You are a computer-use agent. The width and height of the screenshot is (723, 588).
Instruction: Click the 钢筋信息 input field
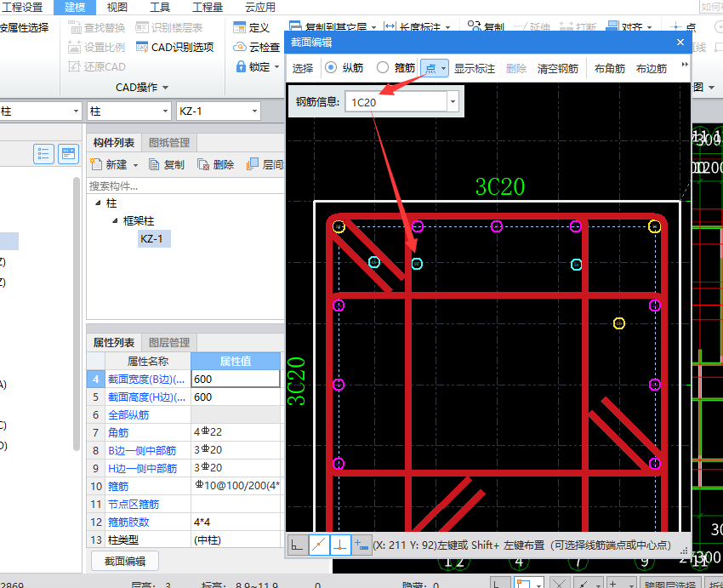tap(396, 102)
